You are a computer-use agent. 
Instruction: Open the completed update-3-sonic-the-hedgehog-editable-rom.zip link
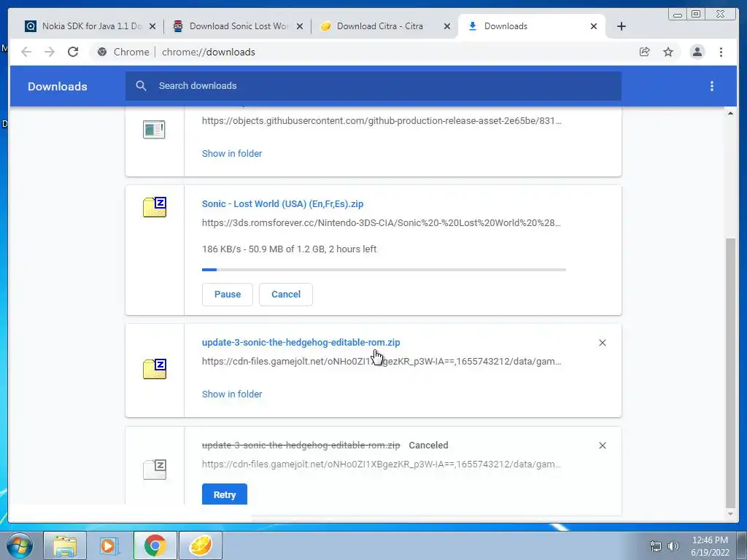coord(301,343)
